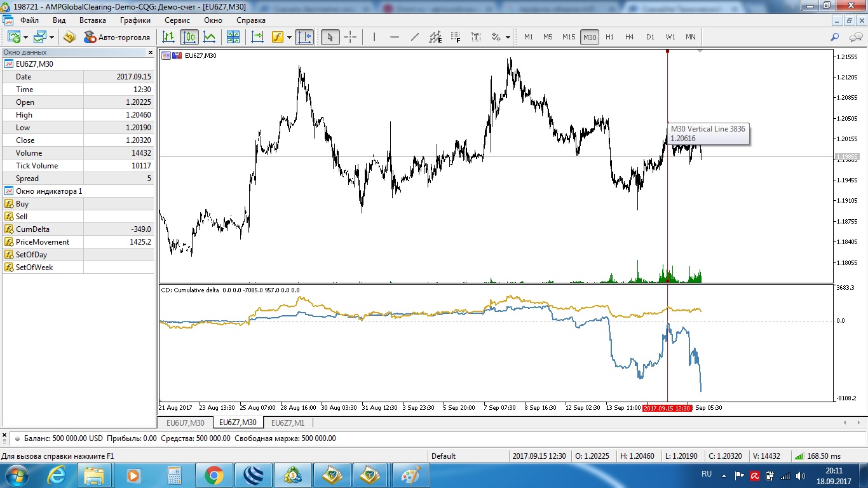Select the Fibonacci retracement tool
The height and width of the screenshot is (488, 868).
(456, 37)
